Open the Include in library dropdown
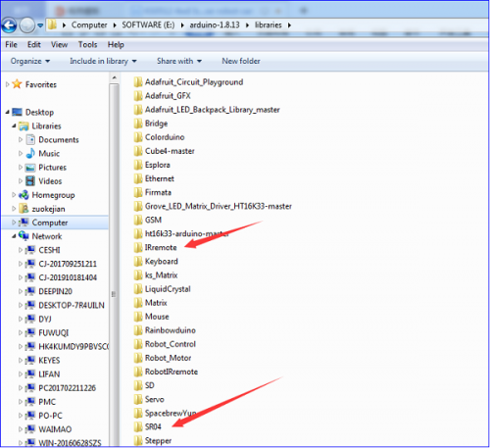Viewport: 490px width, 448px height. click(x=103, y=61)
